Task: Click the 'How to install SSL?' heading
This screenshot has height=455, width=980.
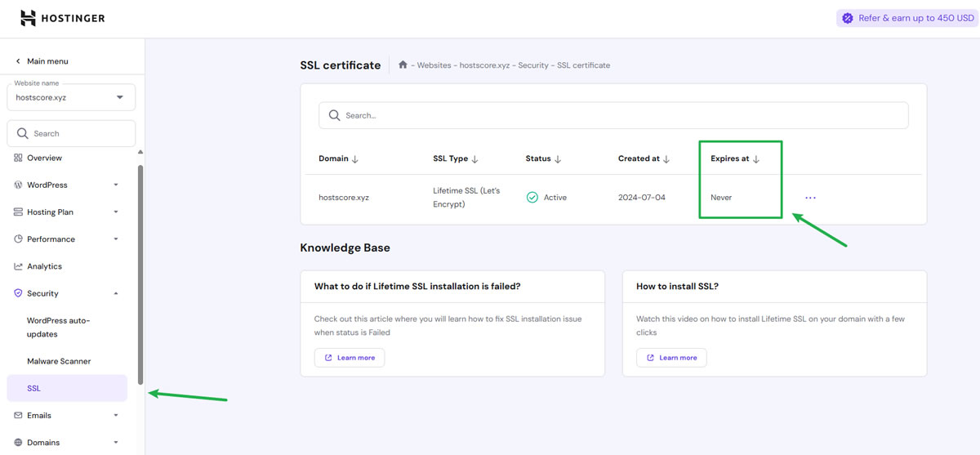Action: (x=677, y=287)
